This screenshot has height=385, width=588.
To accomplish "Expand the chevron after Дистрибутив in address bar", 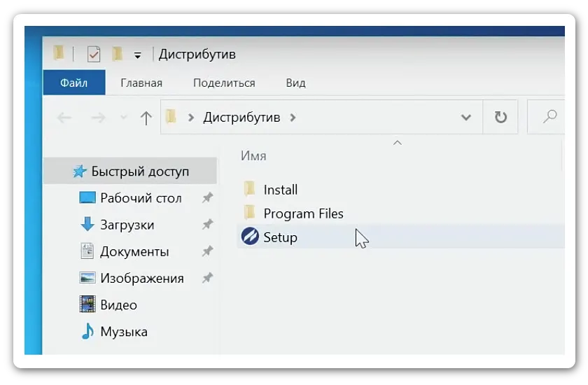I will click(293, 118).
